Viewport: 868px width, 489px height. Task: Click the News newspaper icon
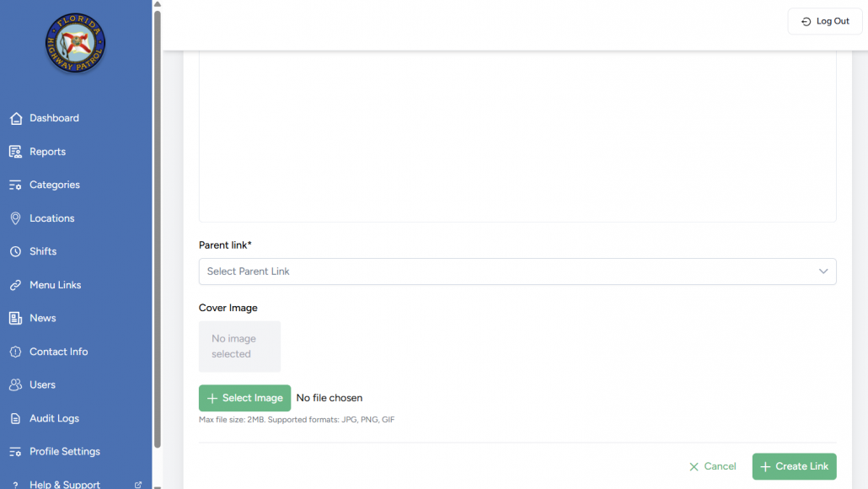[x=15, y=318]
